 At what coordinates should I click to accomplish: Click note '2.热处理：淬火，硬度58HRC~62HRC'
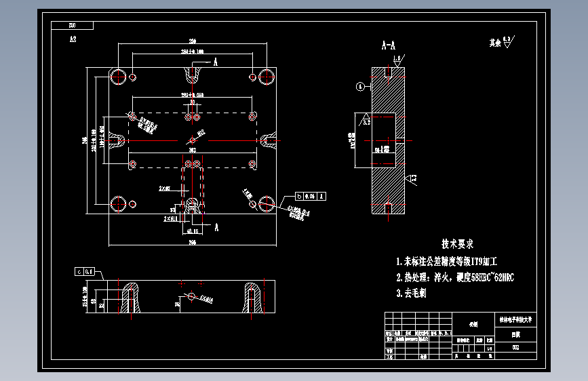point(455,277)
